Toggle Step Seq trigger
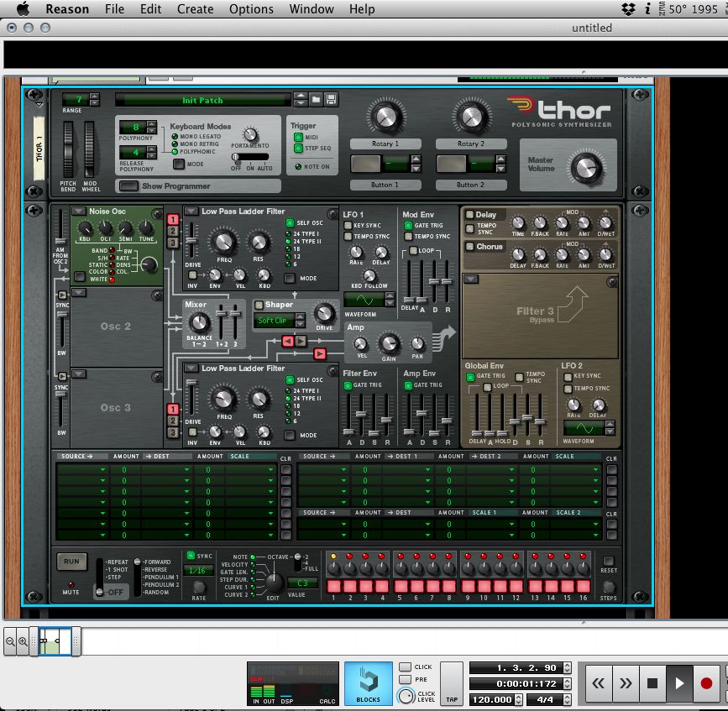This screenshot has width=728, height=711. coord(299,148)
